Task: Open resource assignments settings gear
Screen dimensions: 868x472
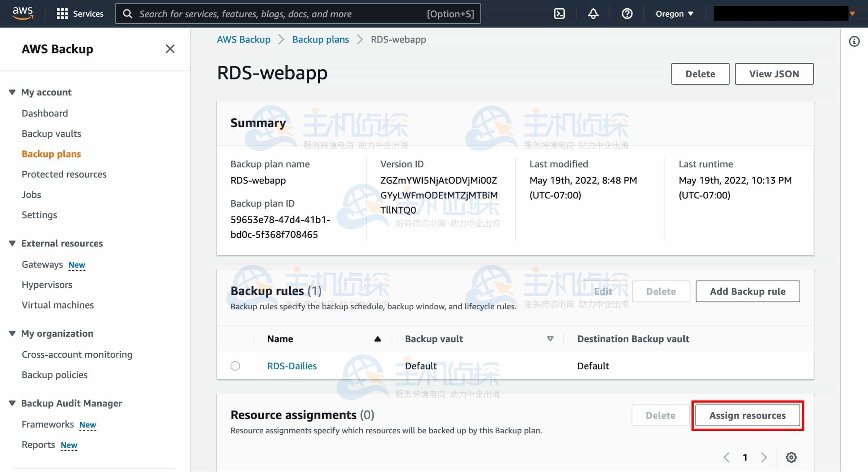Action: 791,457
